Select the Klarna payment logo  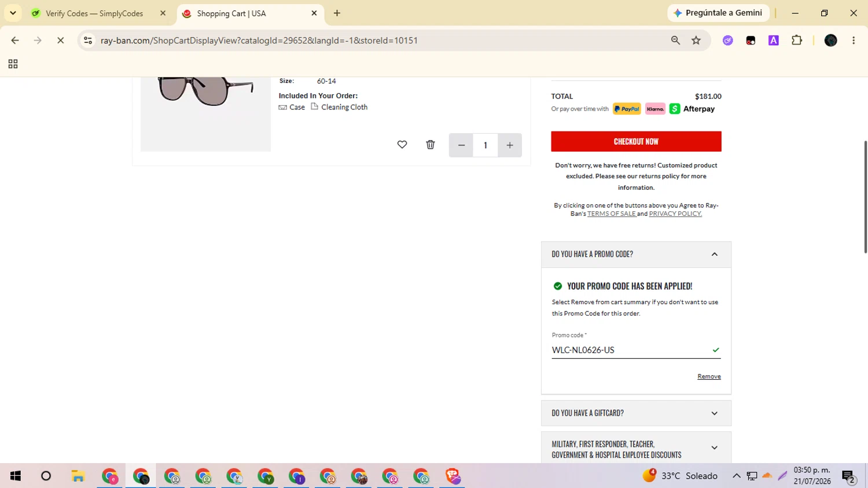tap(655, 109)
